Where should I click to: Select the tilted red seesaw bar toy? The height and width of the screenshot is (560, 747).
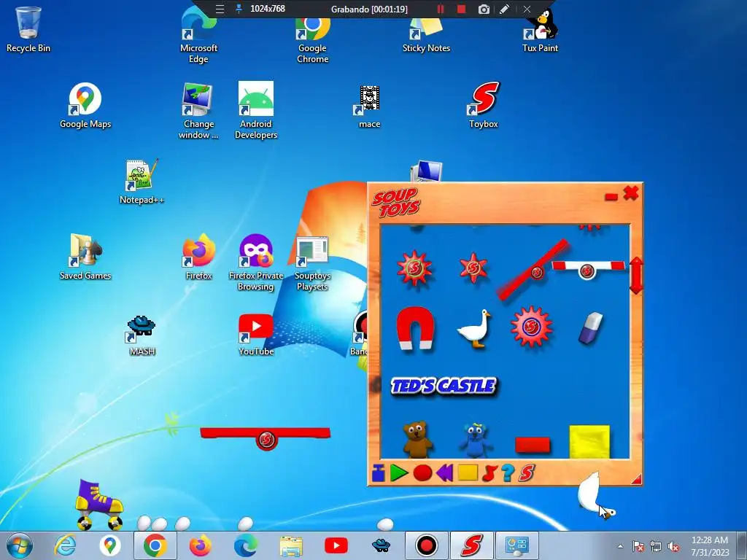533,270
